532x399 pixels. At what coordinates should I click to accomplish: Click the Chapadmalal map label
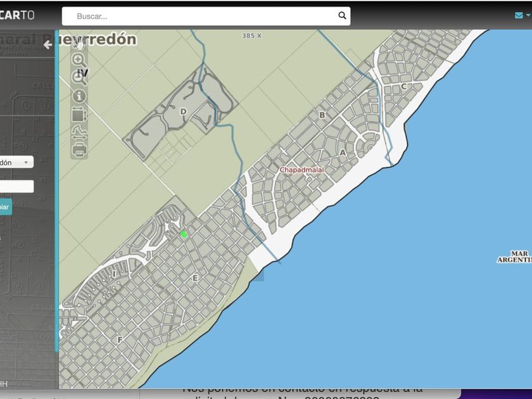click(302, 170)
